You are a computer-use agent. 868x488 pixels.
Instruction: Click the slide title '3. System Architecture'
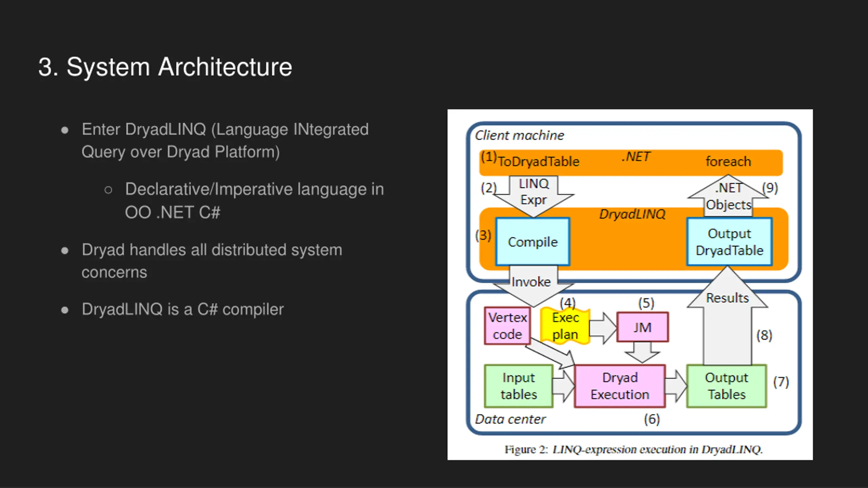pyautogui.click(x=165, y=67)
